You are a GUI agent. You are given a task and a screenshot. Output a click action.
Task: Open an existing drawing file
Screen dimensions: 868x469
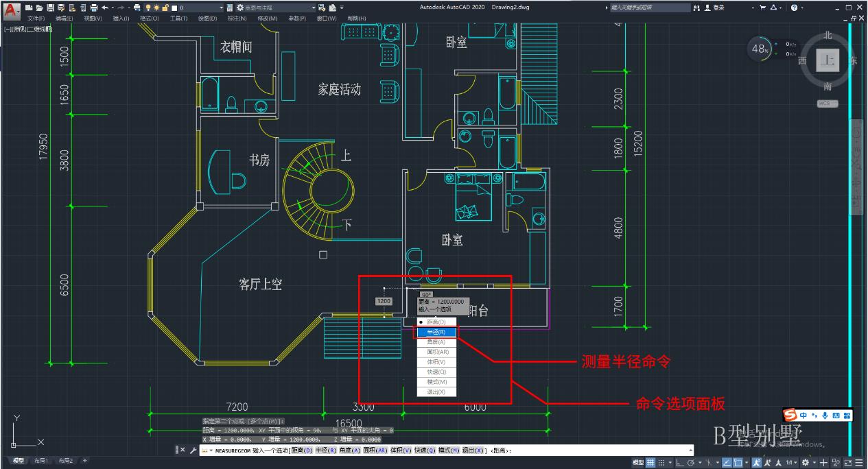[39, 7]
